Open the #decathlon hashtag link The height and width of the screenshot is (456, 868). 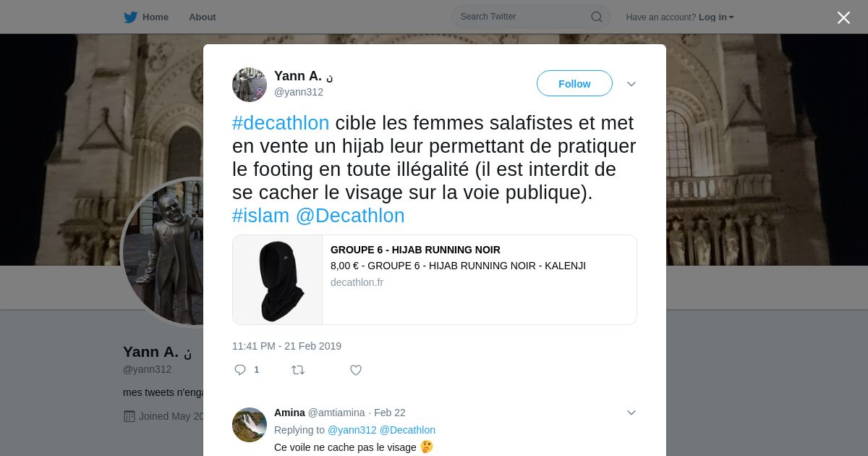pyautogui.click(x=281, y=123)
